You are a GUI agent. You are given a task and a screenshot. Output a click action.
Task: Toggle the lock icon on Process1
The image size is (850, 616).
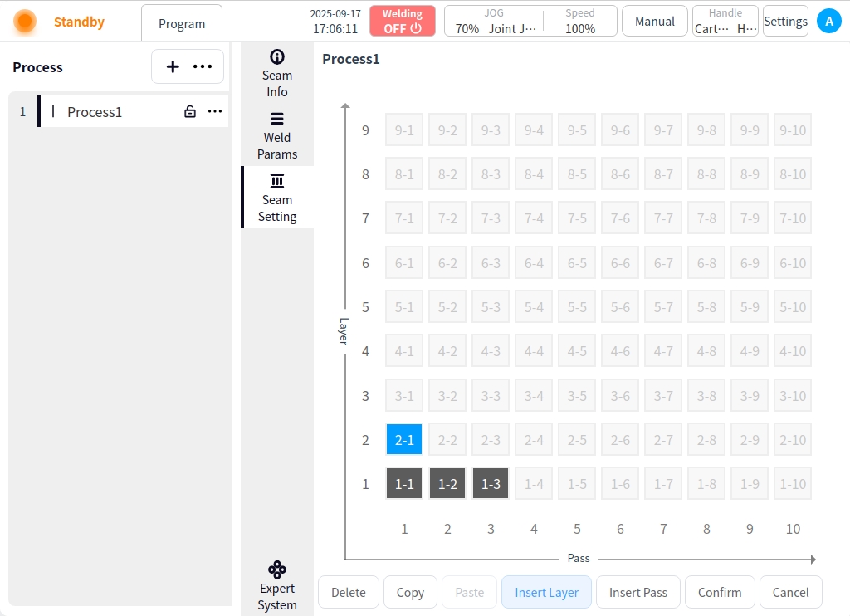coord(190,111)
